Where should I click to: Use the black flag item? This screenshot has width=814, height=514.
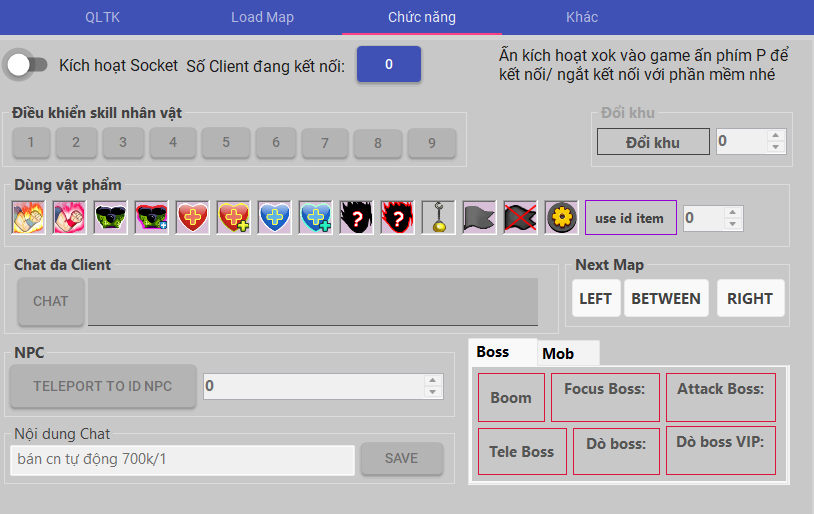click(480, 218)
